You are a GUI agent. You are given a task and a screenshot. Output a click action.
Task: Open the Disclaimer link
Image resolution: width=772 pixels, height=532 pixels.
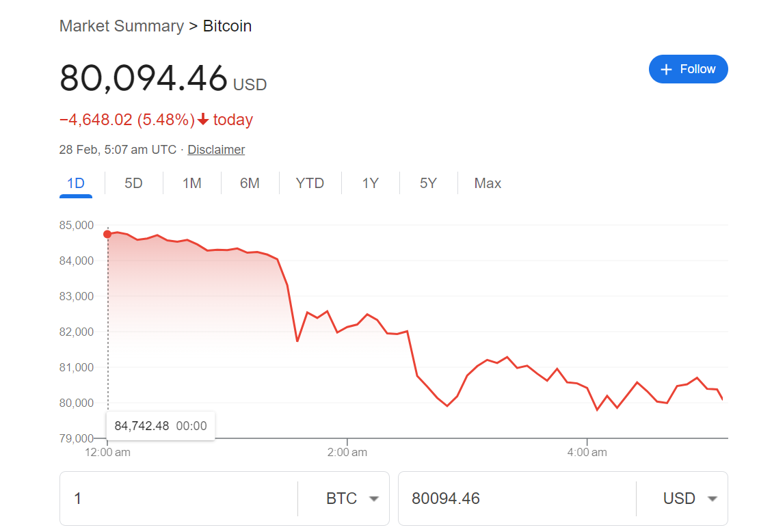pyautogui.click(x=216, y=150)
